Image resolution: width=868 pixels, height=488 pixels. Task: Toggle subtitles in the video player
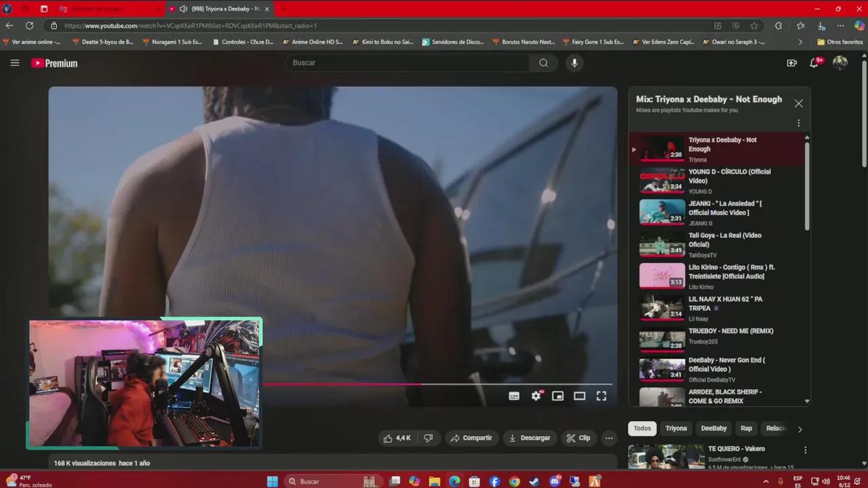pyautogui.click(x=514, y=396)
